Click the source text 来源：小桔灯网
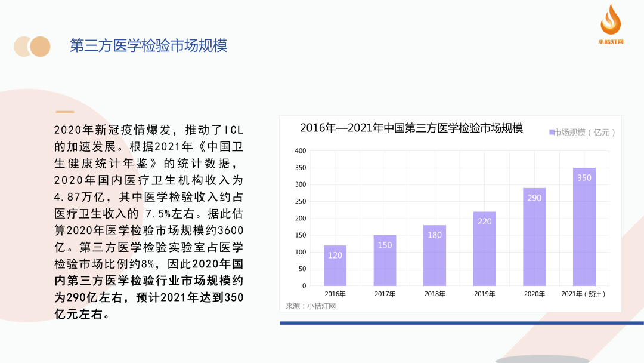Viewport: 644px width, 363px height. [x=311, y=306]
